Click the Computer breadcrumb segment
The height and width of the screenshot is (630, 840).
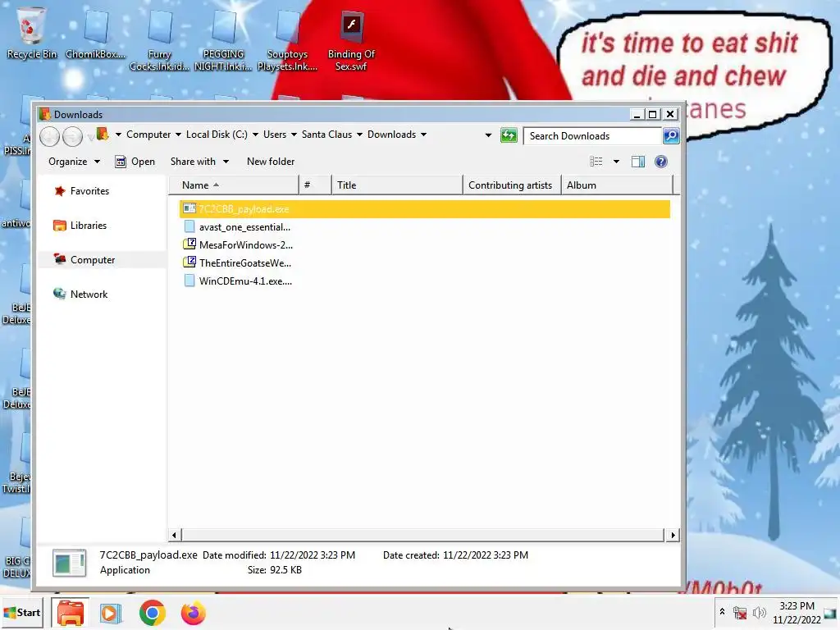(x=148, y=135)
